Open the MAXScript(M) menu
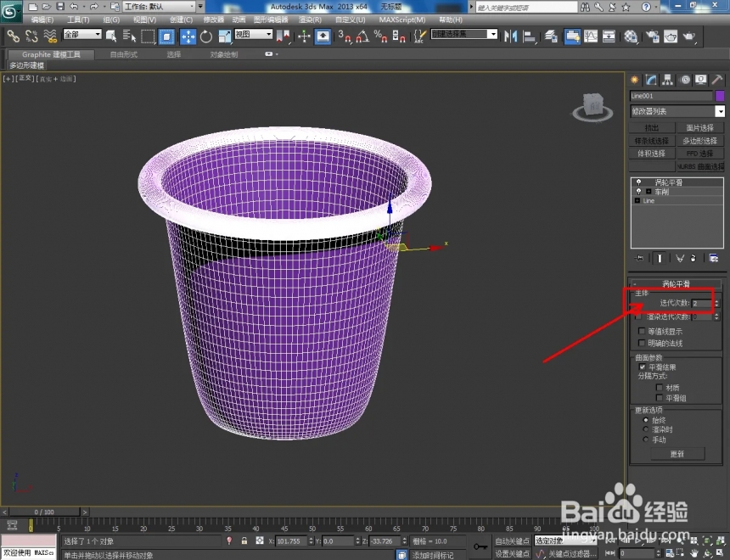The width and height of the screenshot is (730, 560). (x=402, y=20)
